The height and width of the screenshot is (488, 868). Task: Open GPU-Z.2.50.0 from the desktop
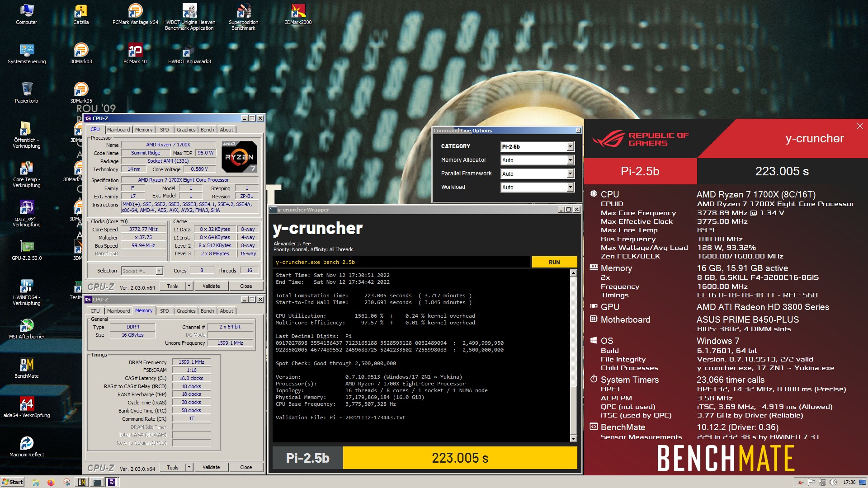tap(27, 250)
